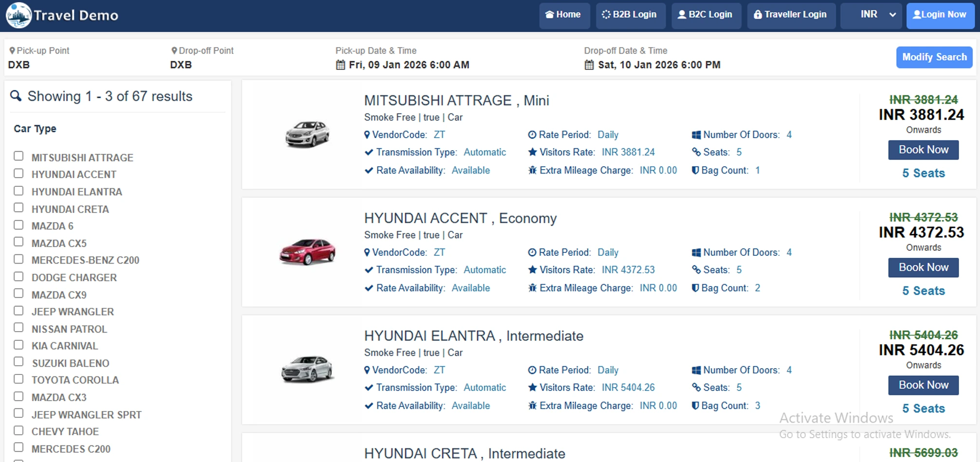Click the clock icon beside Hyundai Accent Rate Period

tap(532, 252)
